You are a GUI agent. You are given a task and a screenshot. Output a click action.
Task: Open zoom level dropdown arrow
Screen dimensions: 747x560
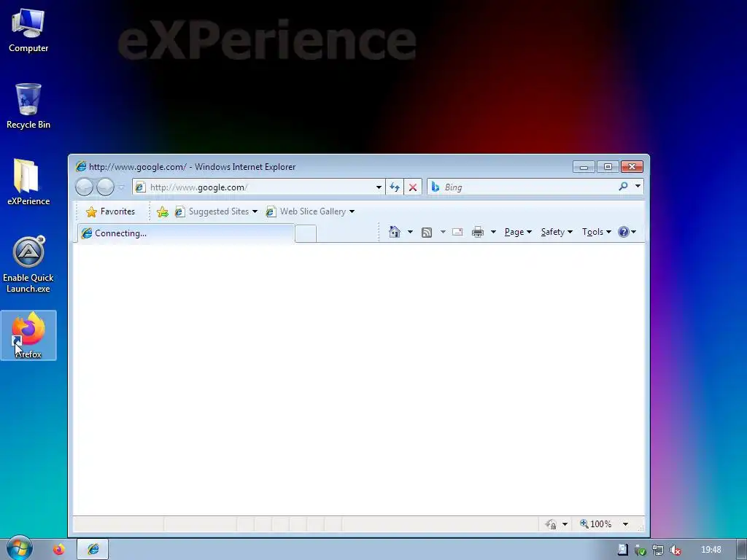(625, 524)
